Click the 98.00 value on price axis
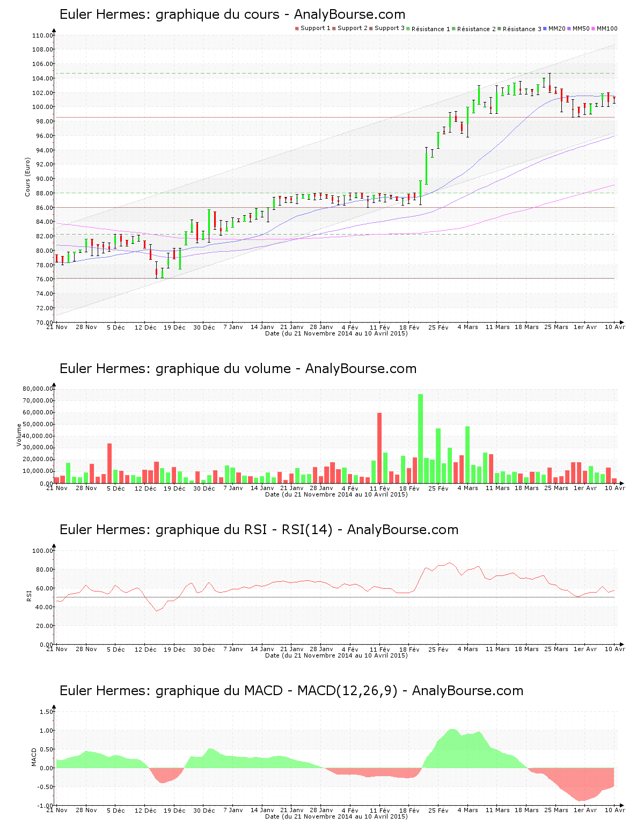 pyautogui.click(x=44, y=121)
